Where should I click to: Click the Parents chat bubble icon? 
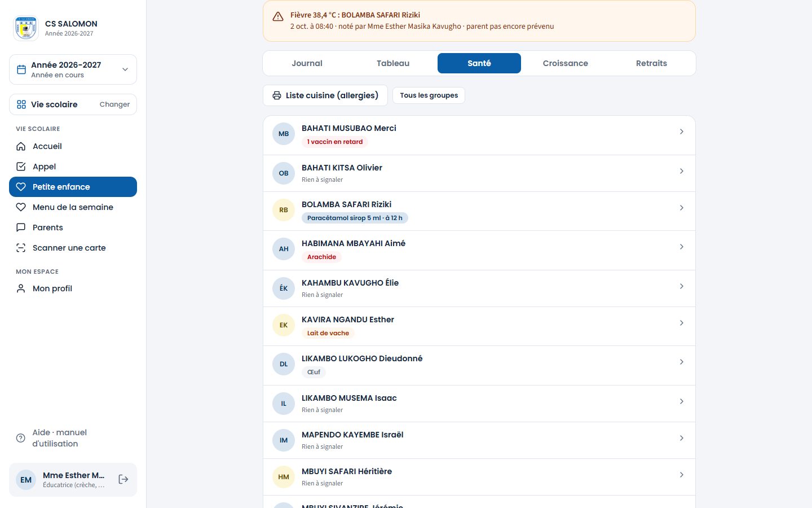pyautogui.click(x=21, y=227)
